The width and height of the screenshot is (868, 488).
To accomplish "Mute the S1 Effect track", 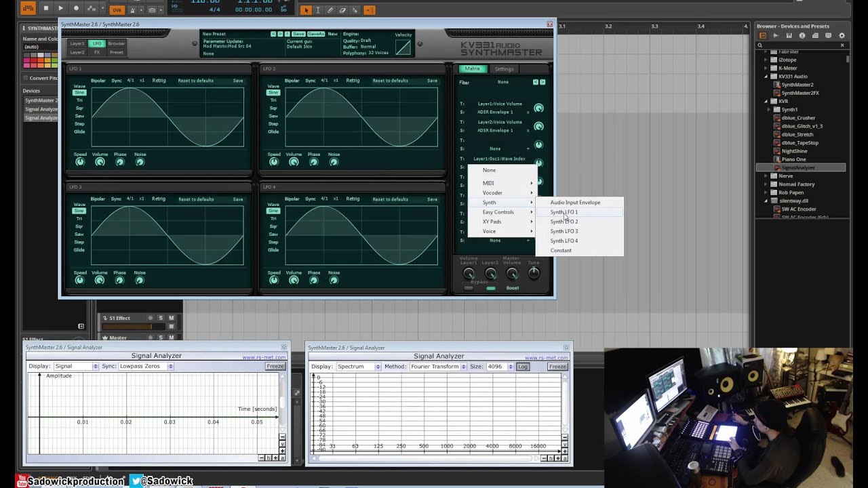I will (x=171, y=318).
